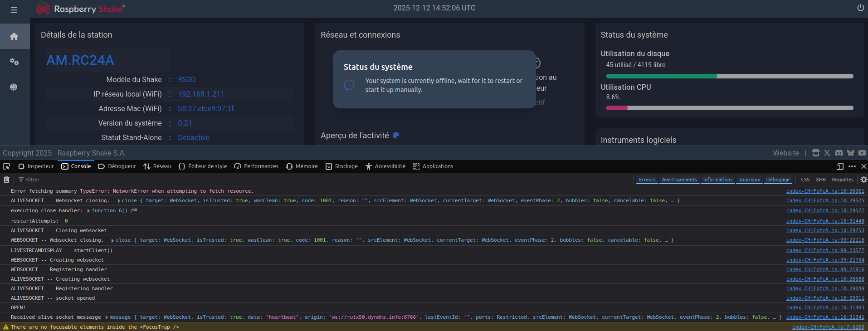Open the Discord icon in footer
The height and width of the screenshot is (331, 868).
839,153
